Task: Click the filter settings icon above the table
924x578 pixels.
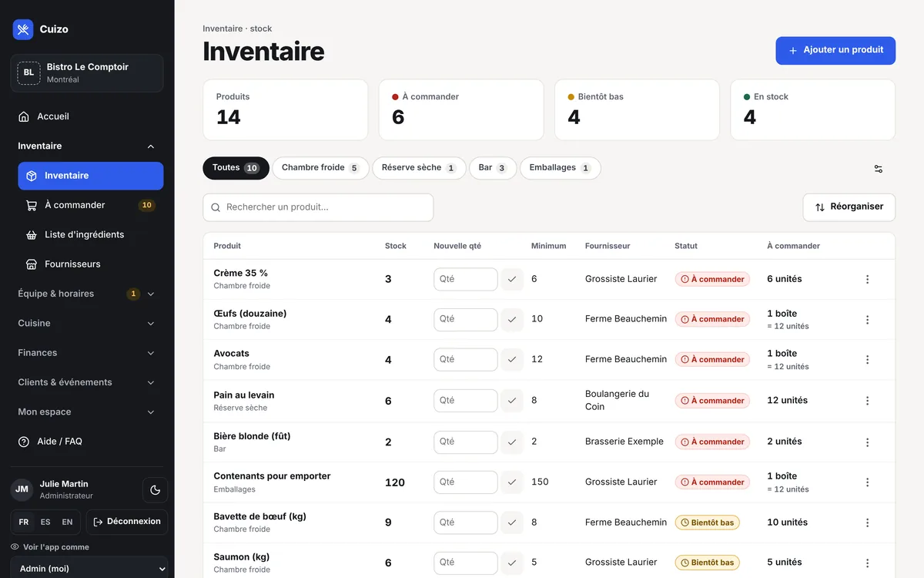Action: 879,169
